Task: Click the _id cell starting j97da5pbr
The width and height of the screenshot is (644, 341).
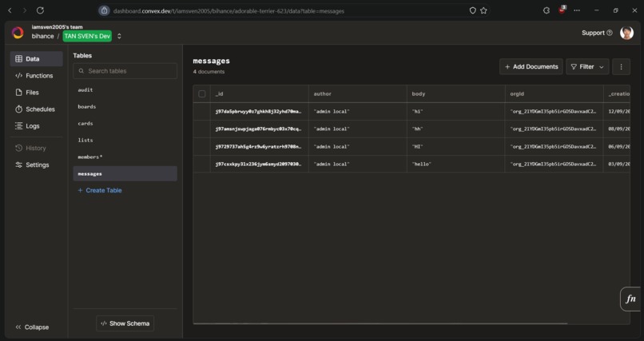Action: pos(259,112)
